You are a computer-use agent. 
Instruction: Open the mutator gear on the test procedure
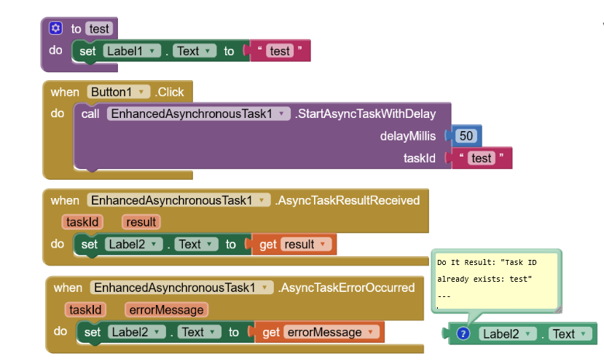tap(55, 28)
